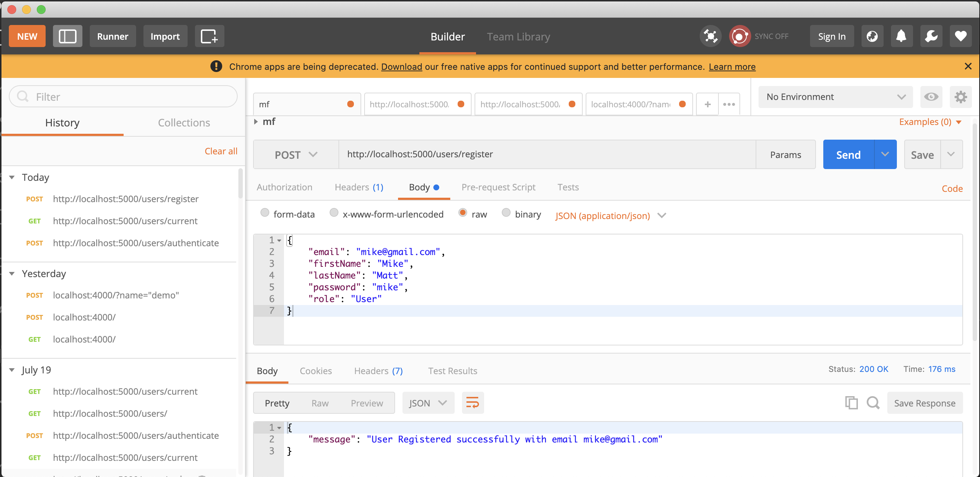Select raw body type
The width and height of the screenshot is (980, 477).
tap(463, 212)
